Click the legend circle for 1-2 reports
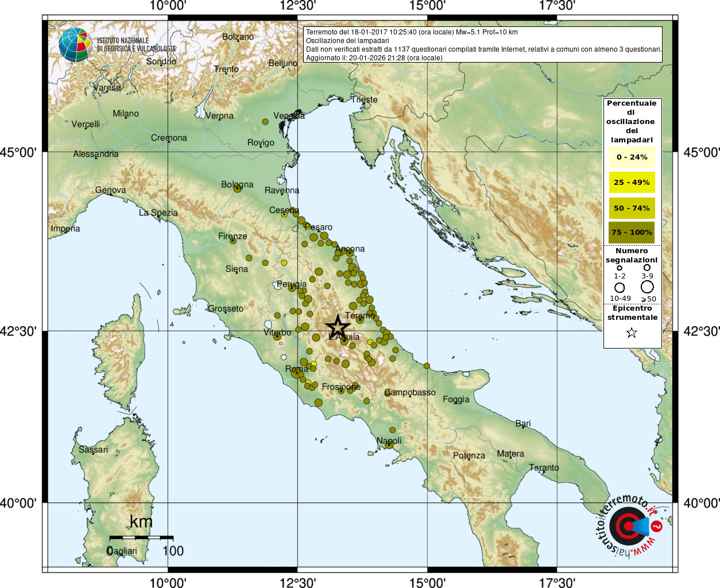The height and width of the screenshot is (588, 720). pos(620,268)
